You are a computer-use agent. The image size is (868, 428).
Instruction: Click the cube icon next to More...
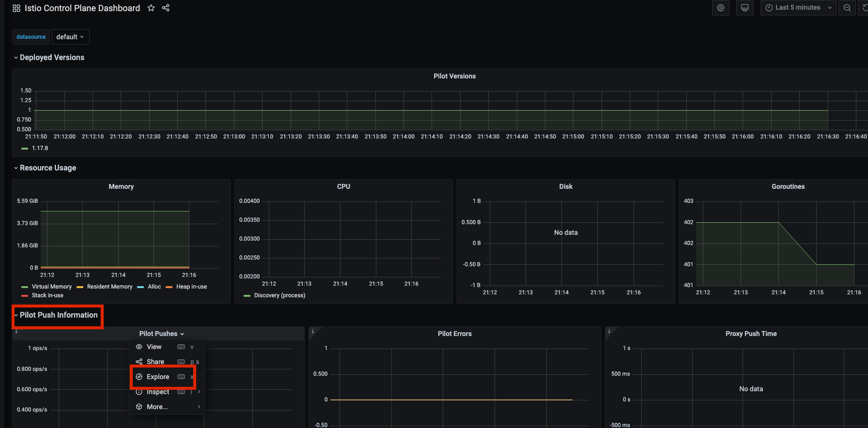tap(139, 407)
